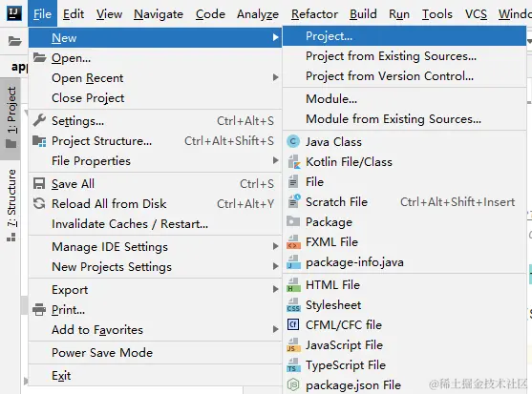The width and height of the screenshot is (532, 394).
Task: Expand the Open Recent submenu arrow
Action: click(275, 77)
